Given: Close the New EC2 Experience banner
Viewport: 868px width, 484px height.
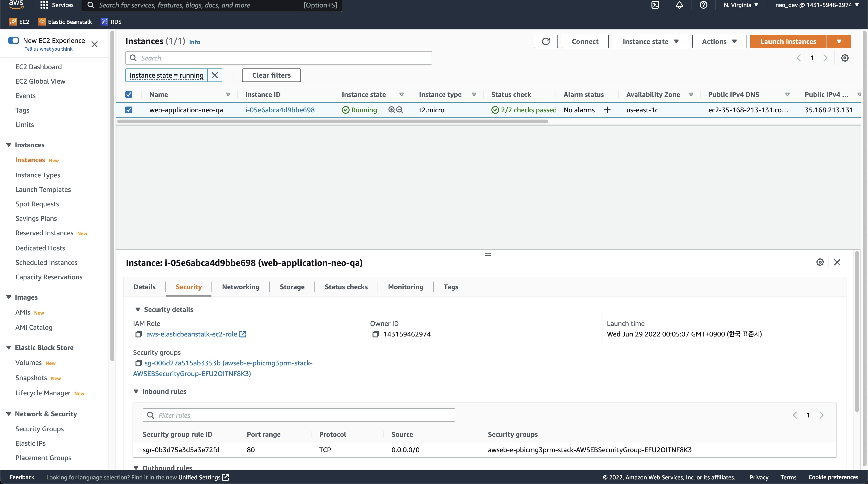Looking at the screenshot, I should tap(95, 44).
